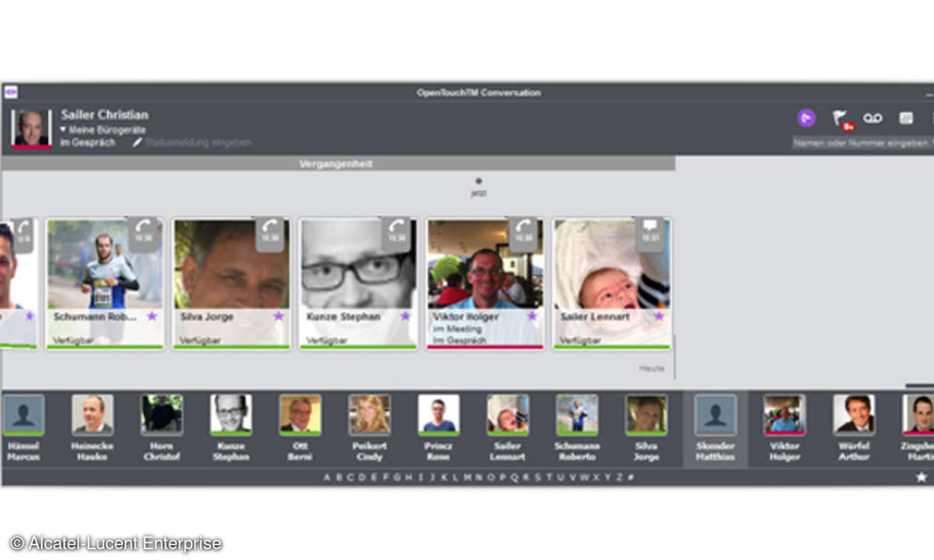Click the pencil icon to edit status message

[138, 142]
